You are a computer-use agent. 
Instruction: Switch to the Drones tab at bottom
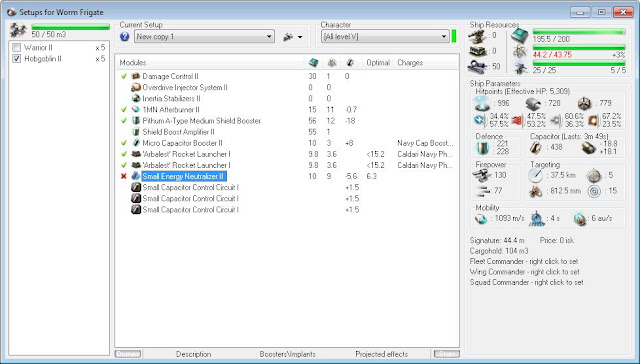pos(128,354)
